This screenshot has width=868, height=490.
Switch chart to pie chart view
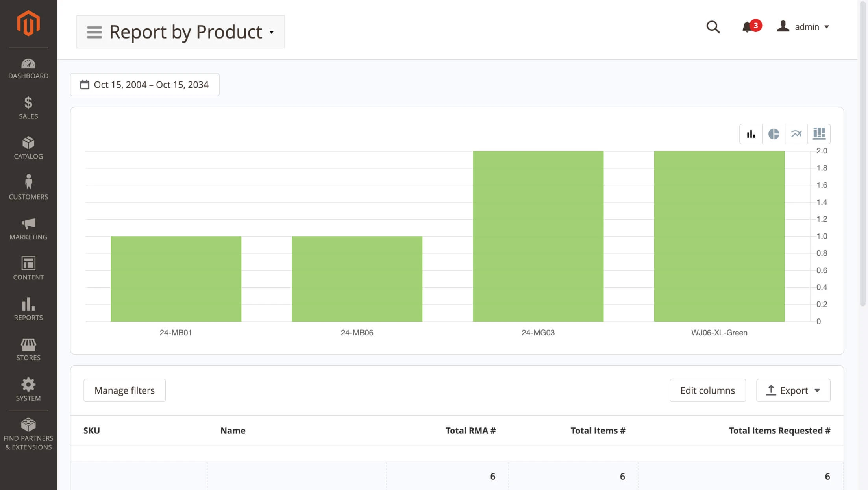click(x=773, y=134)
